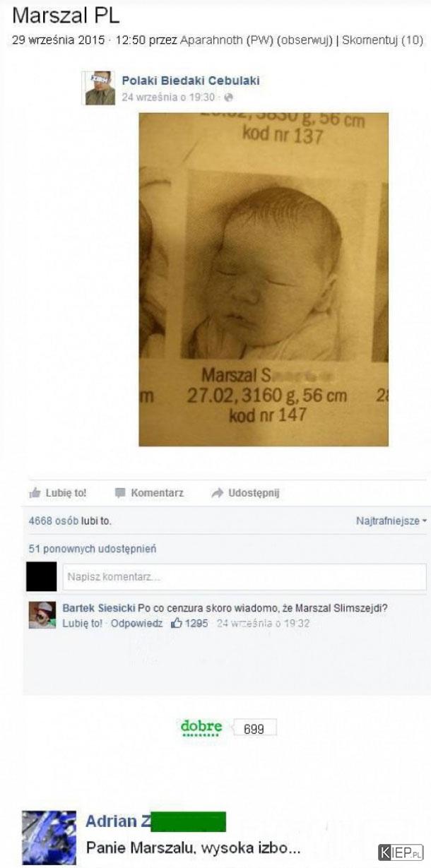This screenshot has width=431, height=868.
Task: Click the KIEP.PL logo watermark
Action: 401,851
